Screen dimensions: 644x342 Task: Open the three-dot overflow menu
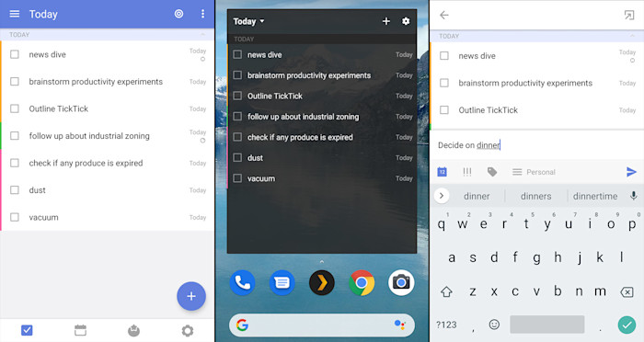(202, 14)
